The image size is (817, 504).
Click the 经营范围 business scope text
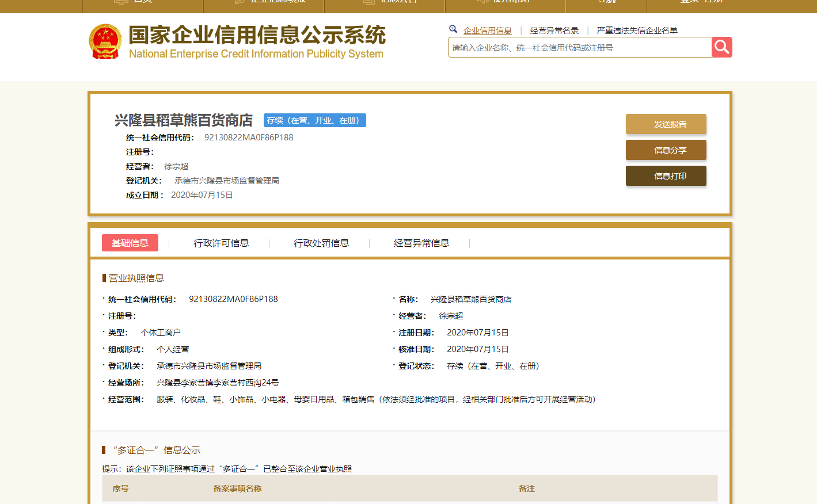(376, 399)
